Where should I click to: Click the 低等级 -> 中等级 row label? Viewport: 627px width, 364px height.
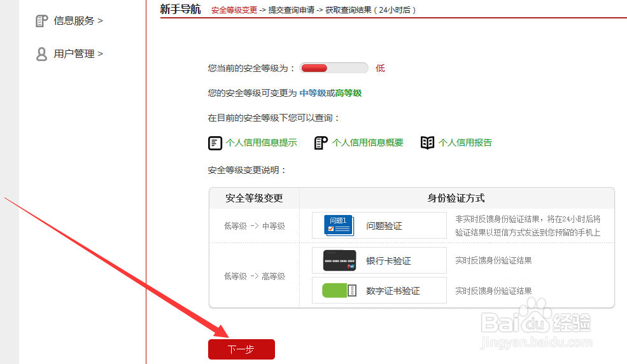pos(255,226)
